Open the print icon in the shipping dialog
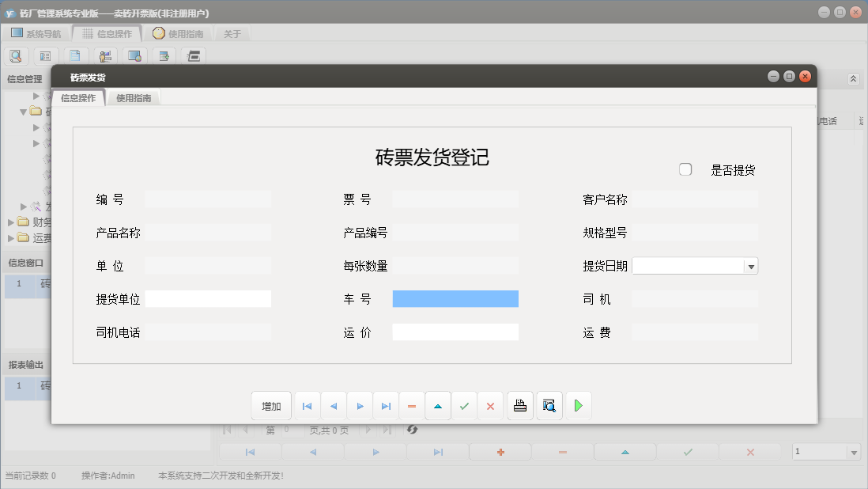868x489 pixels. tap(519, 405)
